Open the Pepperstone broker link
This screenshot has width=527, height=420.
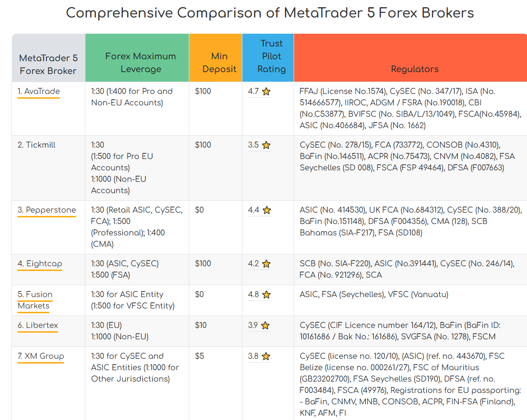[46, 210]
